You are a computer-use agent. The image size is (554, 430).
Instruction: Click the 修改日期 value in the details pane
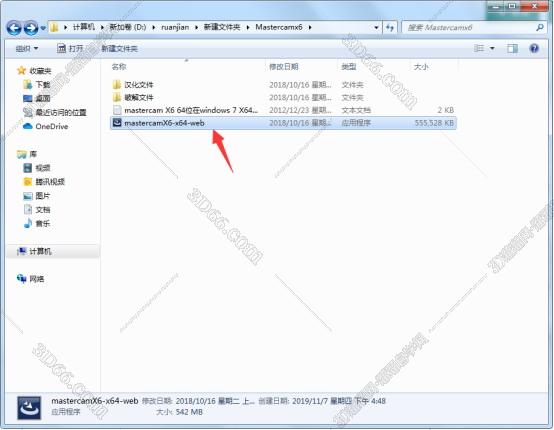click(x=215, y=401)
